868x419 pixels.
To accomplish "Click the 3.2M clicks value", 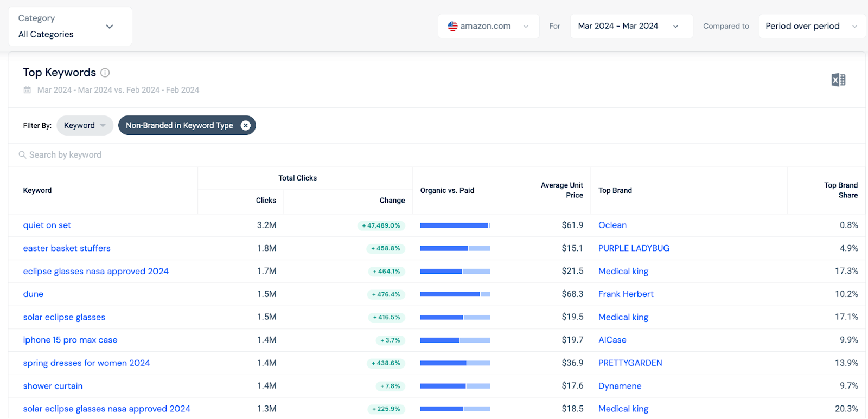I will pos(266,225).
